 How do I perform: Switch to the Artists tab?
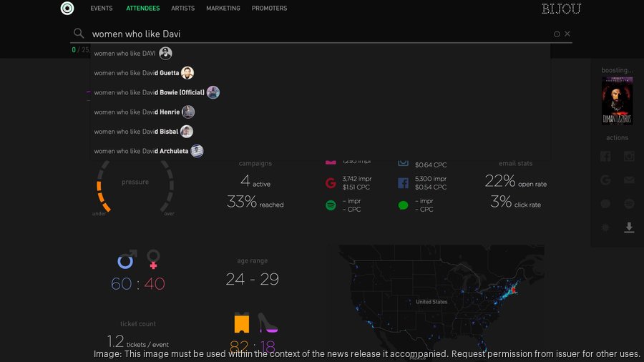click(182, 9)
